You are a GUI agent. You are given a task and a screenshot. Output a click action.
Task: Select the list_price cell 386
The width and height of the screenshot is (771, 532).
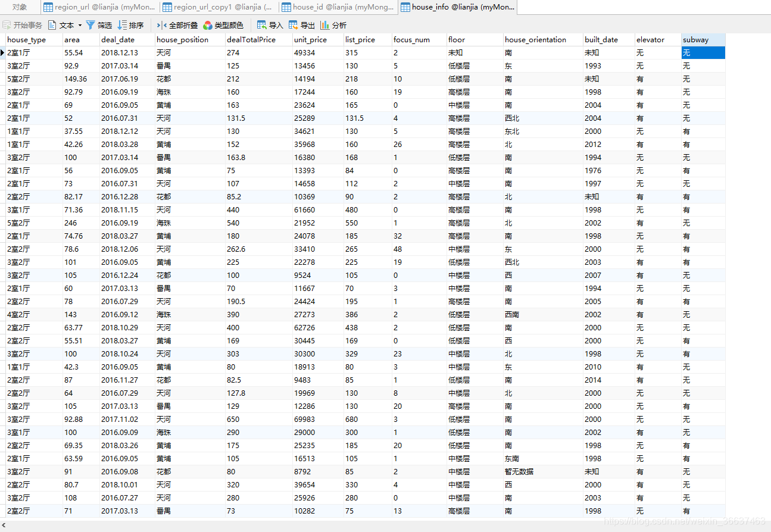[x=368, y=315]
